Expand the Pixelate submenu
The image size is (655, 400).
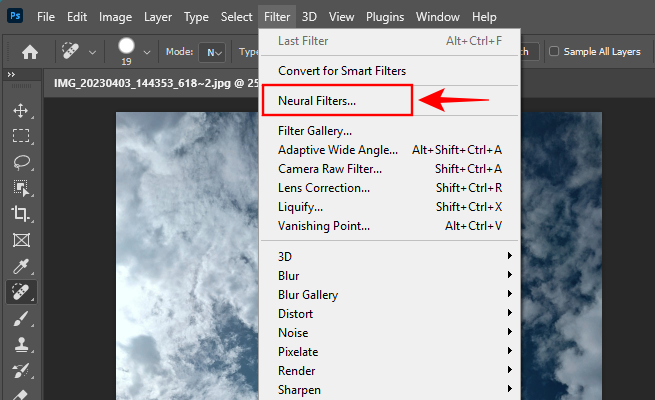point(389,352)
